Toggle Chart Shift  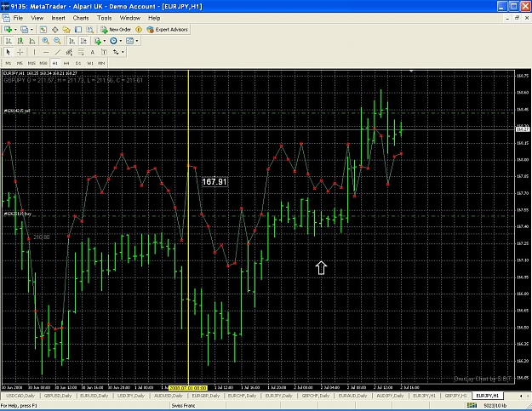coord(83,41)
